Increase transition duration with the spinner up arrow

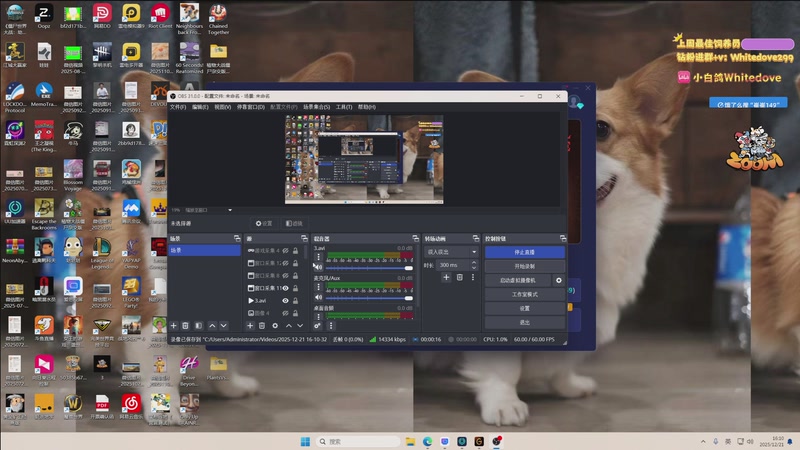pyautogui.click(x=474, y=262)
